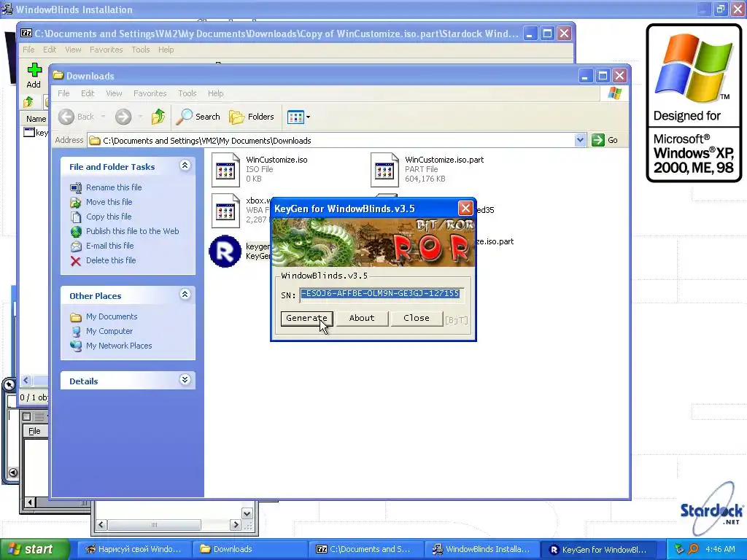Click the address bar path field
747x560 pixels.
pos(331,141)
